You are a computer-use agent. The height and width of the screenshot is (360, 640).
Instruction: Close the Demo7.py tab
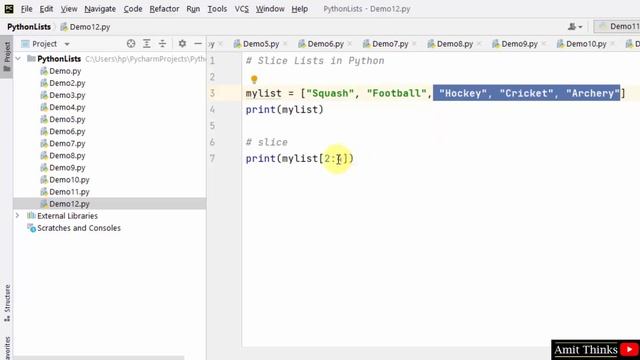click(x=414, y=44)
